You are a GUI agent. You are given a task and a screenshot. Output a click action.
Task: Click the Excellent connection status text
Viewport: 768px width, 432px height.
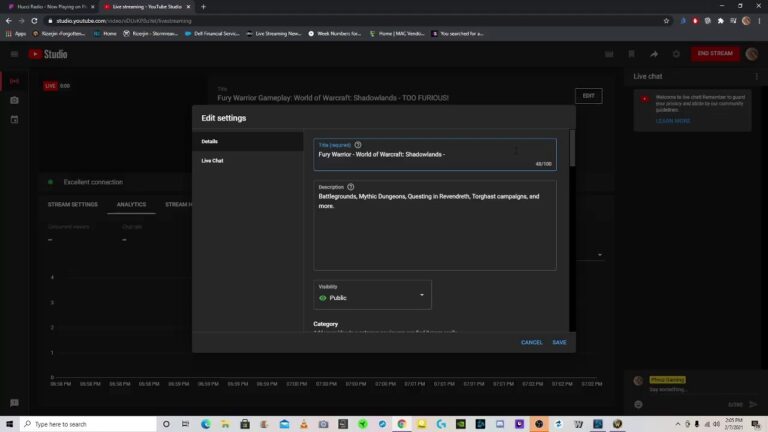pyautogui.click(x=93, y=182)
